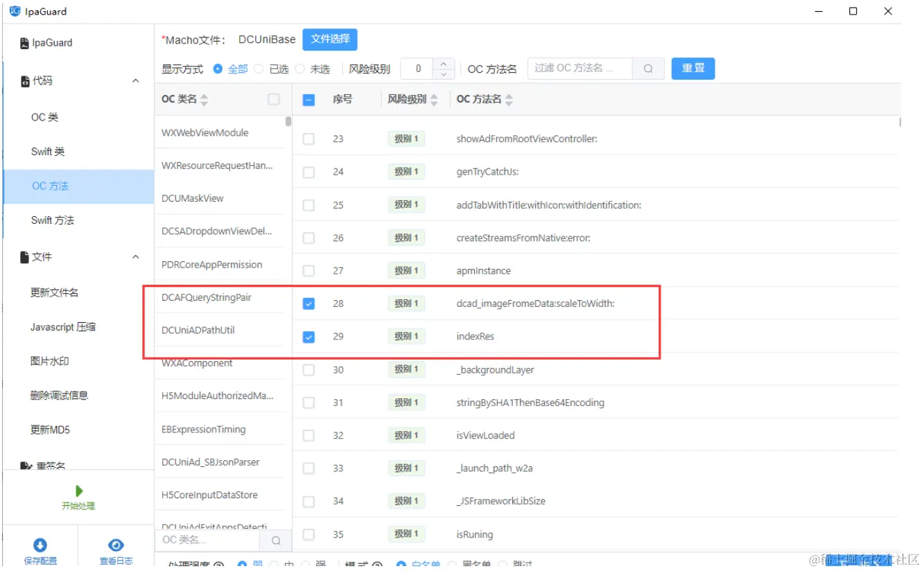The image size is (924, 571).
Task: Click the 重签名 section icon
Action: 25,468
